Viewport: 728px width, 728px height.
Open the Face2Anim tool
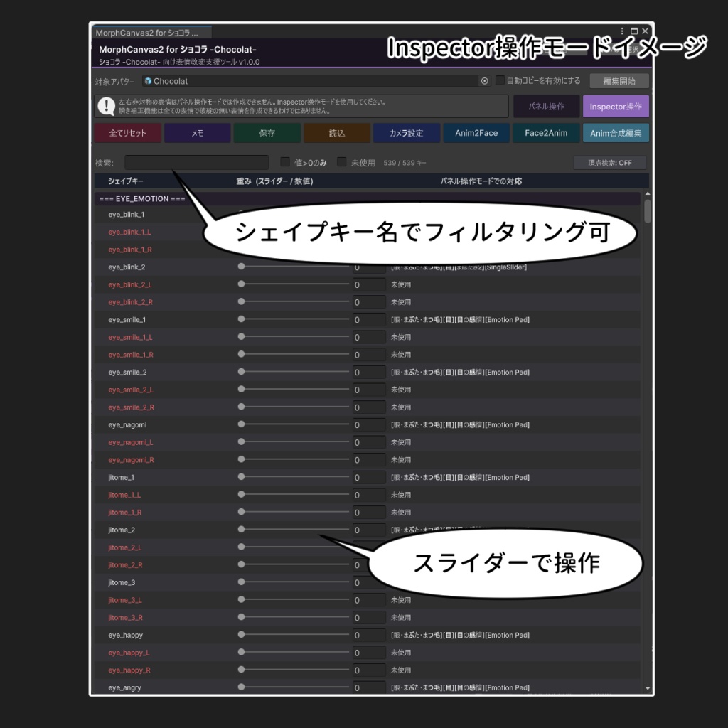[546, 133]
